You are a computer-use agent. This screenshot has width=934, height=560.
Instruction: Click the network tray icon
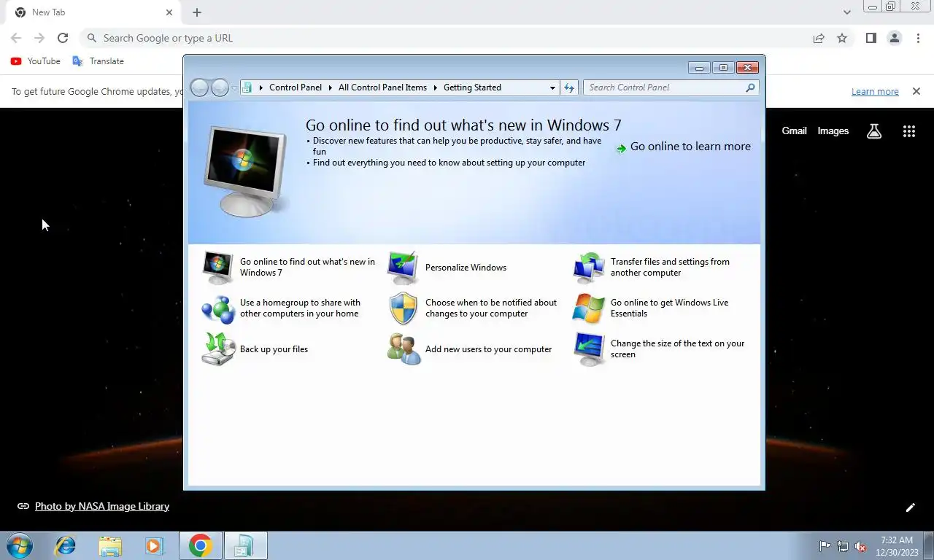tap(843, 546)
